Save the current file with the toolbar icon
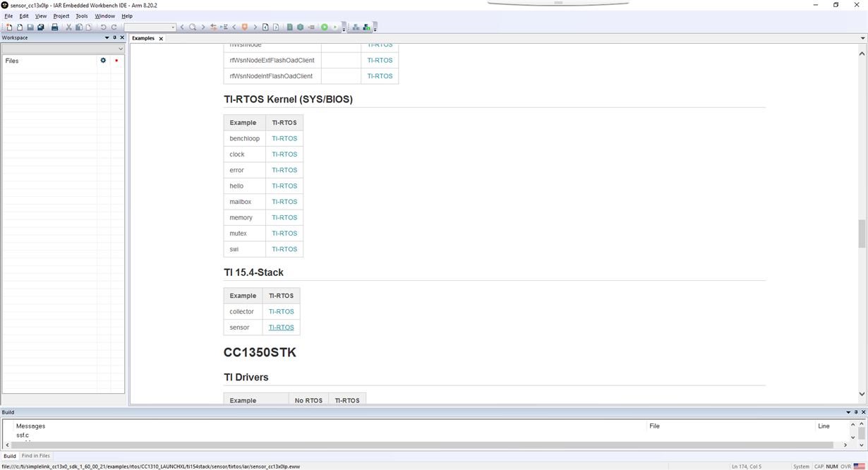Image resolution: width=868 pixels, height=470 pixels. 30,27
